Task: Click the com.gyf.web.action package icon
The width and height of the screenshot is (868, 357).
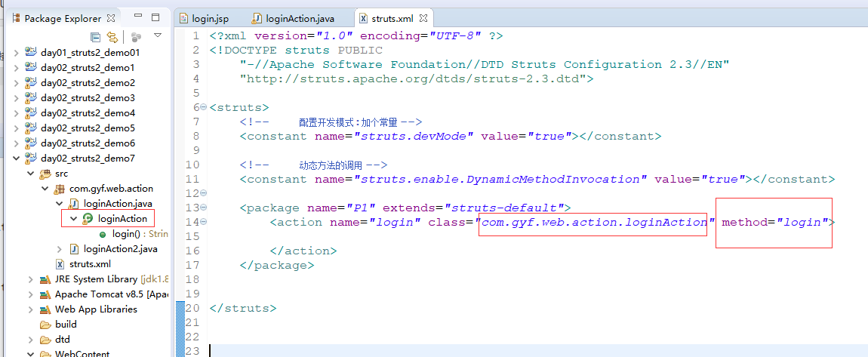Action: 59,189
